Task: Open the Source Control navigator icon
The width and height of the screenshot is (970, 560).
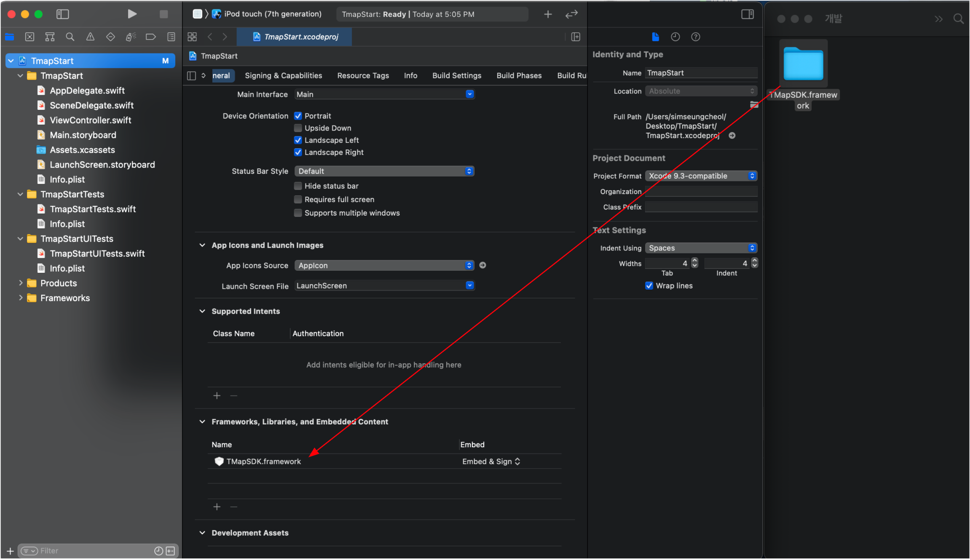Action: point(29,37)
